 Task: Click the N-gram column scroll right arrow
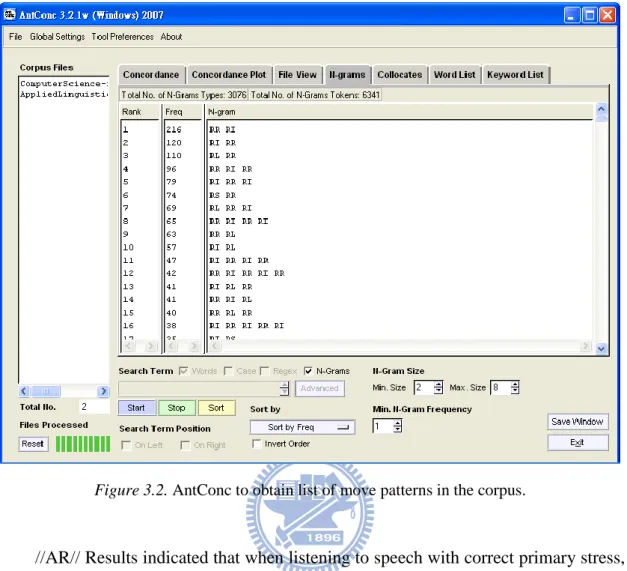click(x=586, y=346)
